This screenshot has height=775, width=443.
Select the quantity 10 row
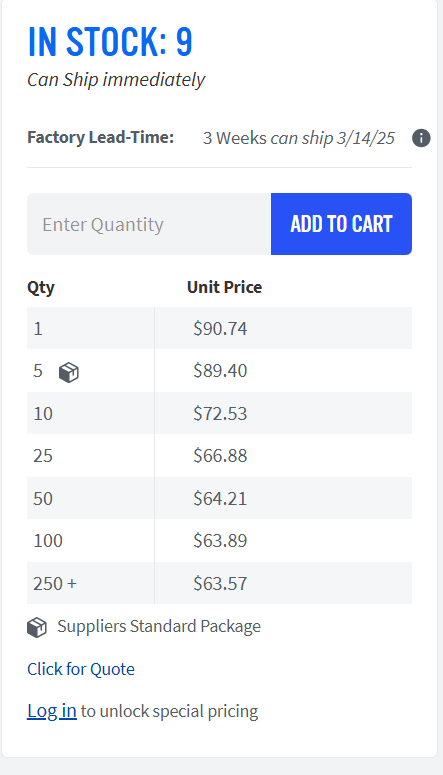tap(220, 413)
